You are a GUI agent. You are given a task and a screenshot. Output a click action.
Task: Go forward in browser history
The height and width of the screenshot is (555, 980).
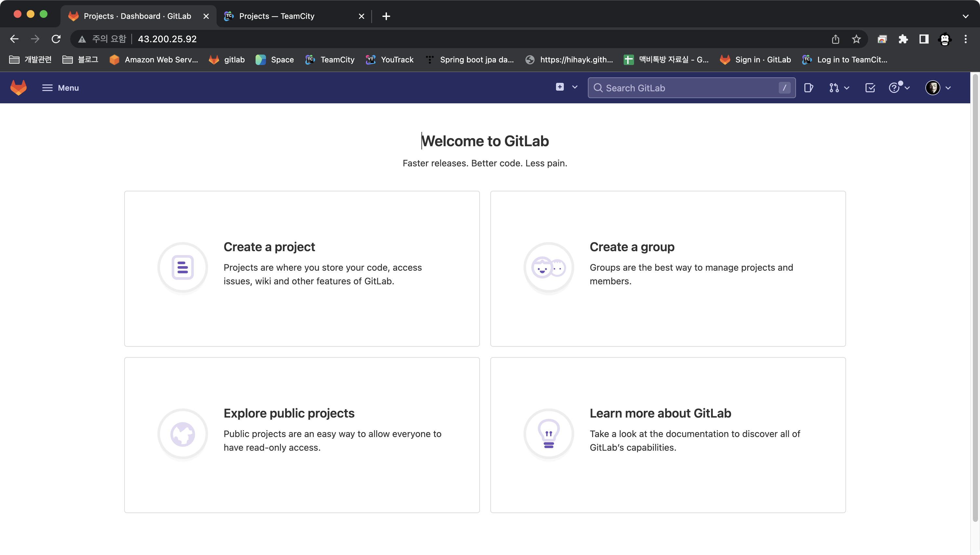(35, 39)
